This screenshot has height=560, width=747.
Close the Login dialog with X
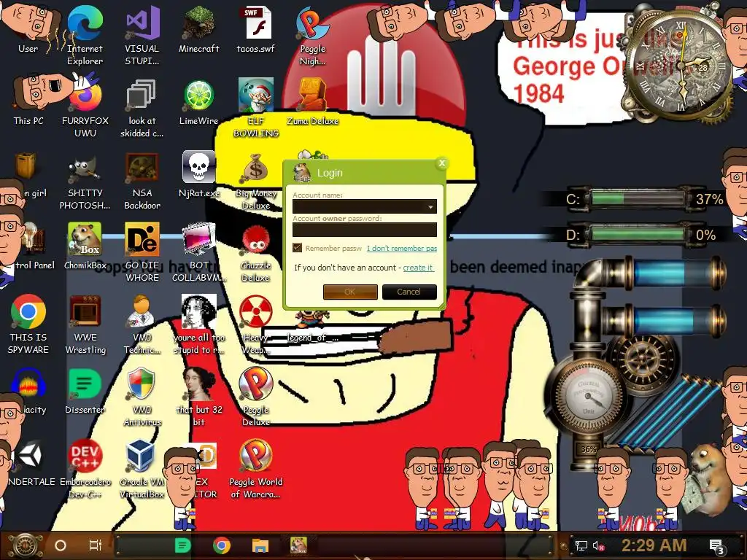(441, 163)
